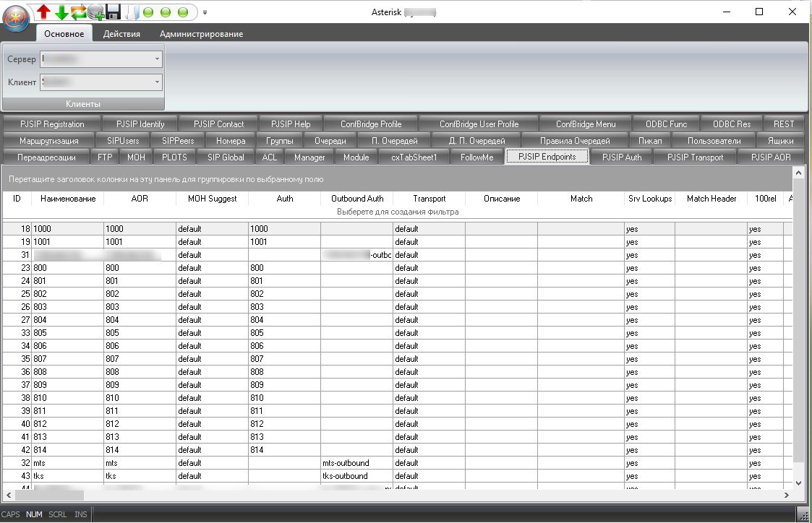Viewport: 812px width, 523px height.
Task: Open the PJSIP Contact tab
Action: click(218, 124)
